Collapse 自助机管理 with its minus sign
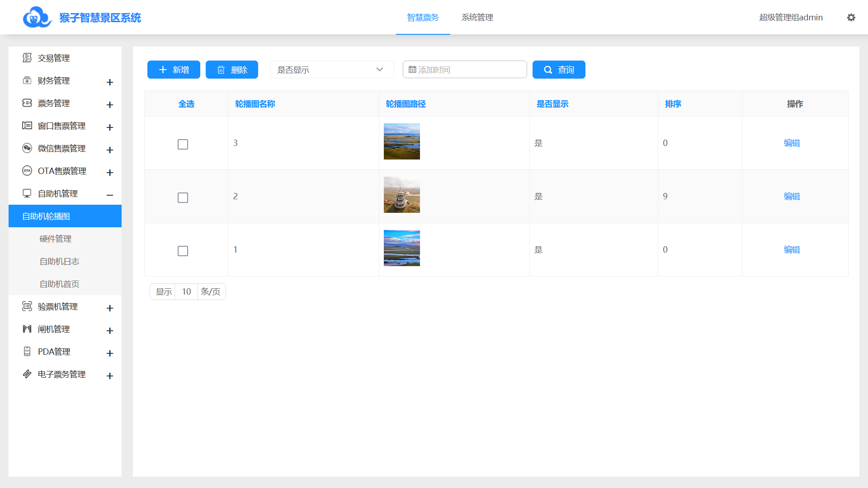 (109, 195)
